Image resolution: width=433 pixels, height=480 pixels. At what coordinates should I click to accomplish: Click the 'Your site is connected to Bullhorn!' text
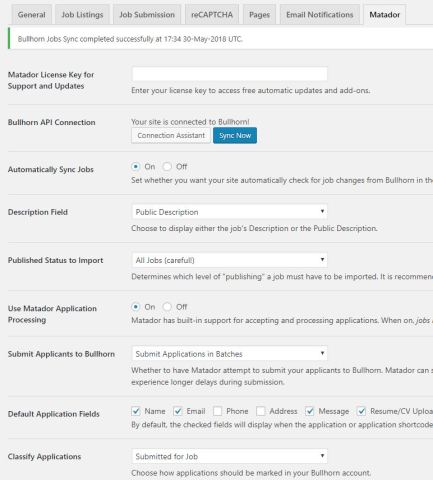[190, 122]
